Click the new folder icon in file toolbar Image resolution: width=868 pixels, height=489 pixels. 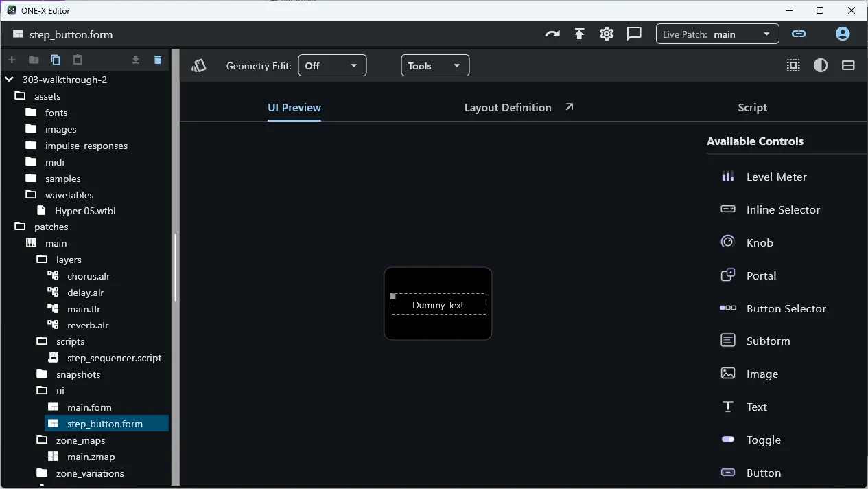pyautogui.click(x=34, y=60)
